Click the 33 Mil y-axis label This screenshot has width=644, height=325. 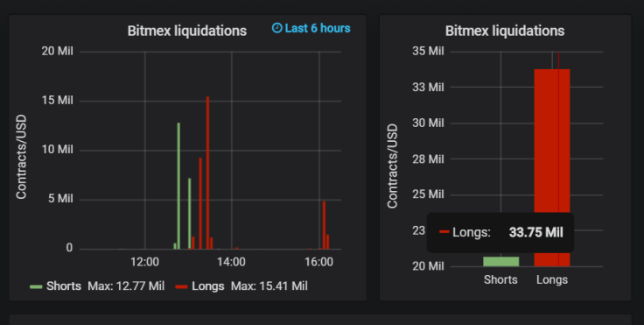428,88
